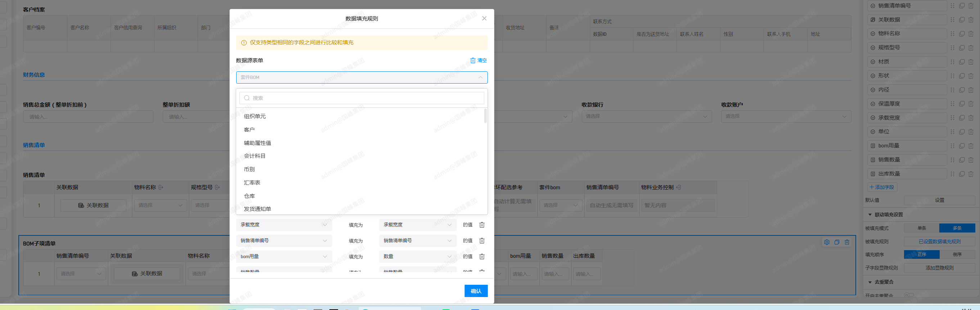Duplicate the 保温厚度 field in field list
The image size is (980, 310).
click(x=962, y=104)
